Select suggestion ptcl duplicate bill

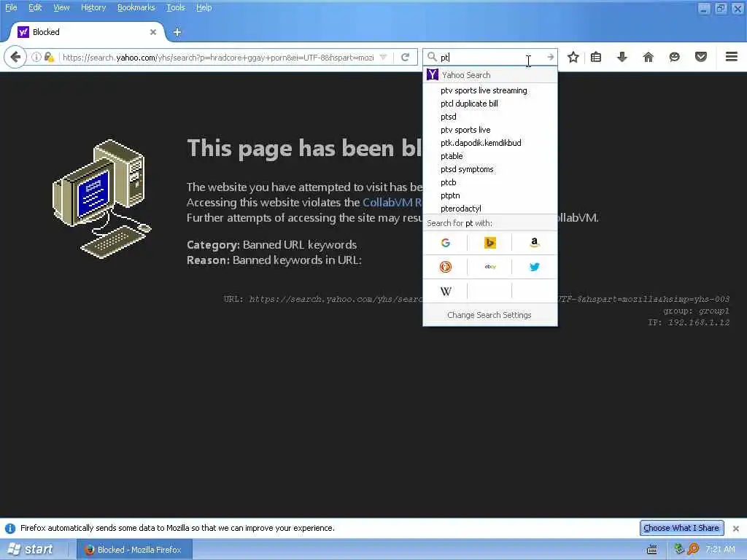coord(489,104)
